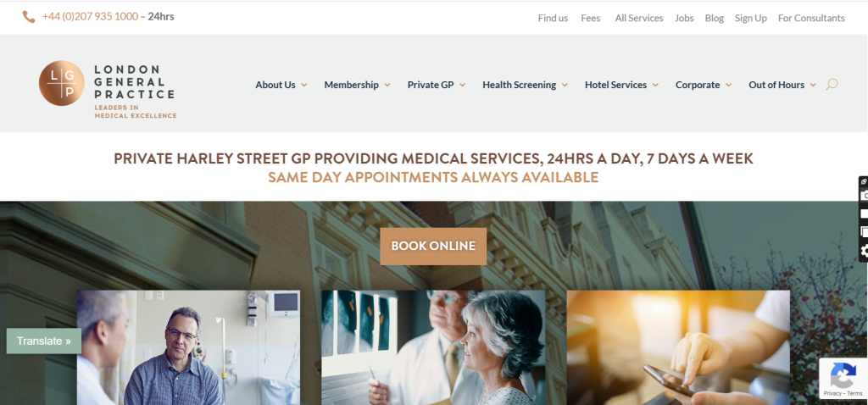Click the phone icon beside the number
This screenshot has width=868, height=405.
tap(28, 17)
